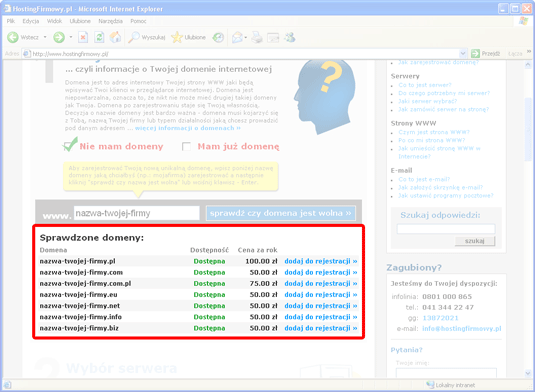Click the 100.00 zł price cell
This screenshot has height=392, width=535.
point(261,261)
